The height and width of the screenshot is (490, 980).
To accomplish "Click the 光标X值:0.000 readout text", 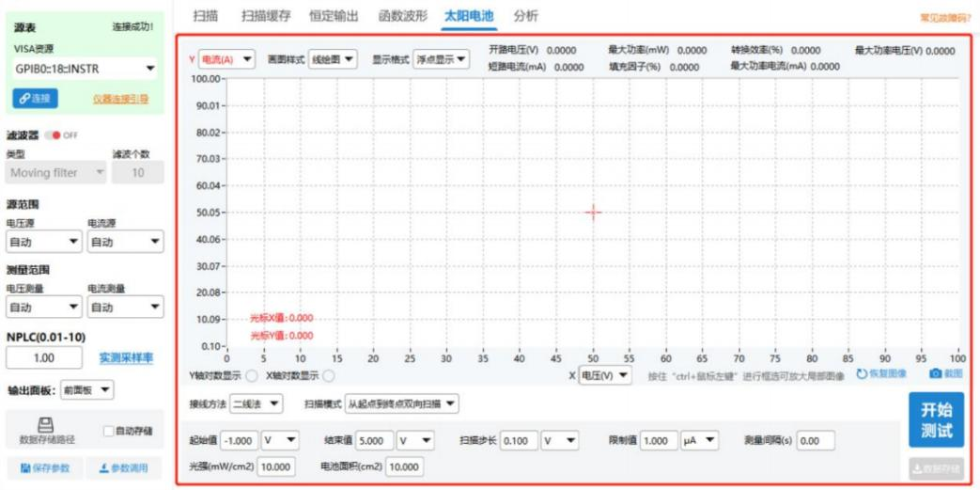I will tap(282, 318).
